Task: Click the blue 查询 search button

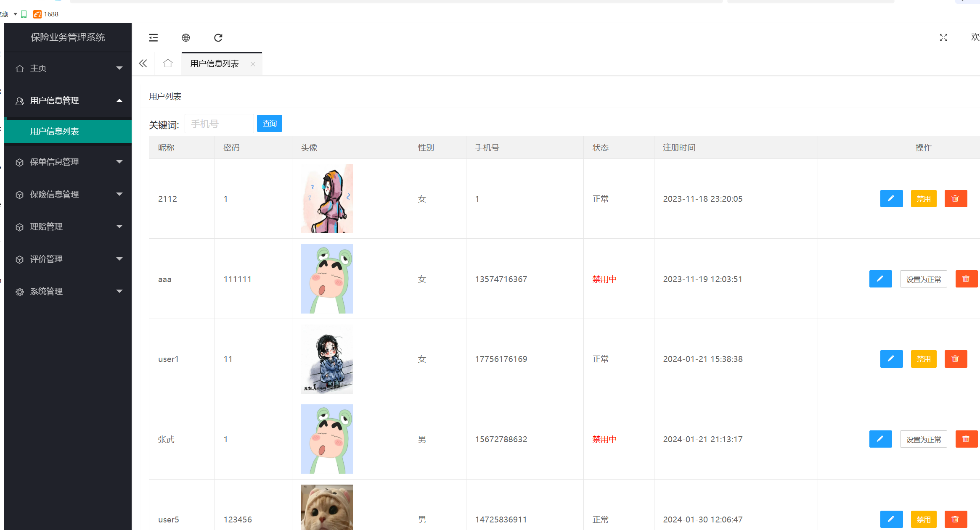Action: pyautogui.click(x=269, y=124)
